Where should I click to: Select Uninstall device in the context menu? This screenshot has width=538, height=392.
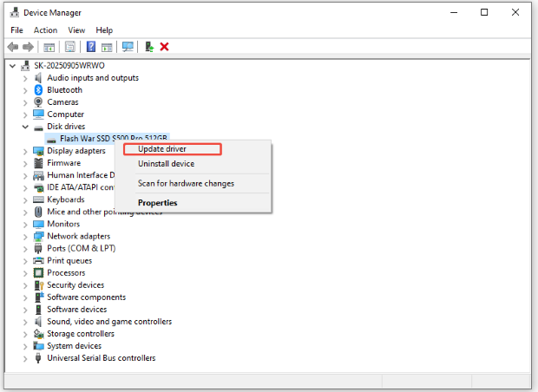pos(166,164)
